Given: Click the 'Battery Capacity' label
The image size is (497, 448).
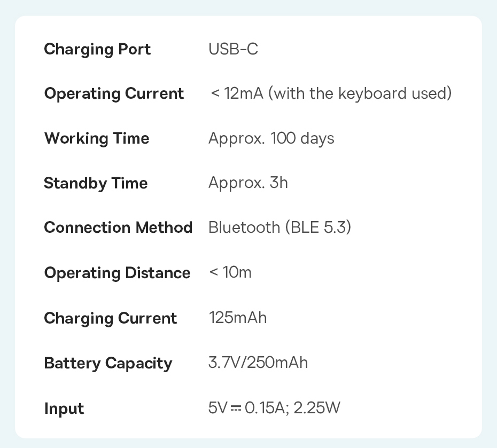Looking at the screenshot, I should pyautogui.click(x=108, y=363).
